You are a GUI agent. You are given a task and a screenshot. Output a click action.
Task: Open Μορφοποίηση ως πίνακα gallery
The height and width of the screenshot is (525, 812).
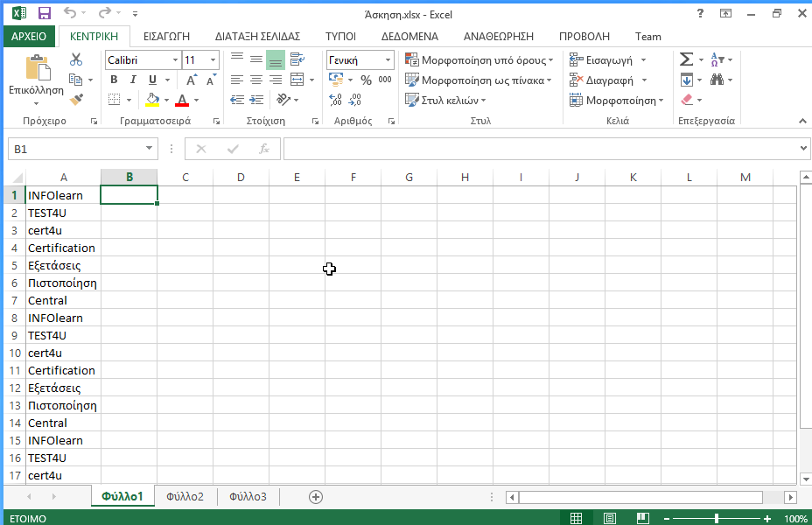pyautogui.click(x=478, y=80)
